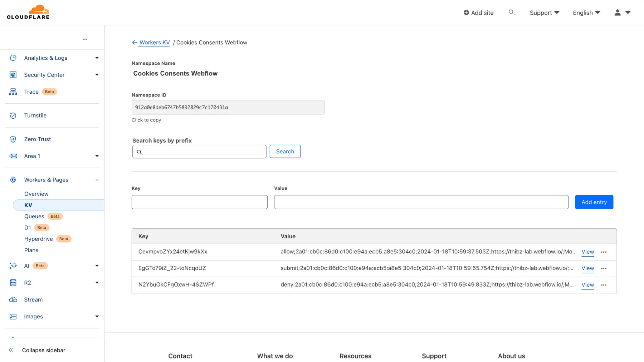Expand the Analytics & Logs section
The image size is (644, 362).
(x=97, y=58)
